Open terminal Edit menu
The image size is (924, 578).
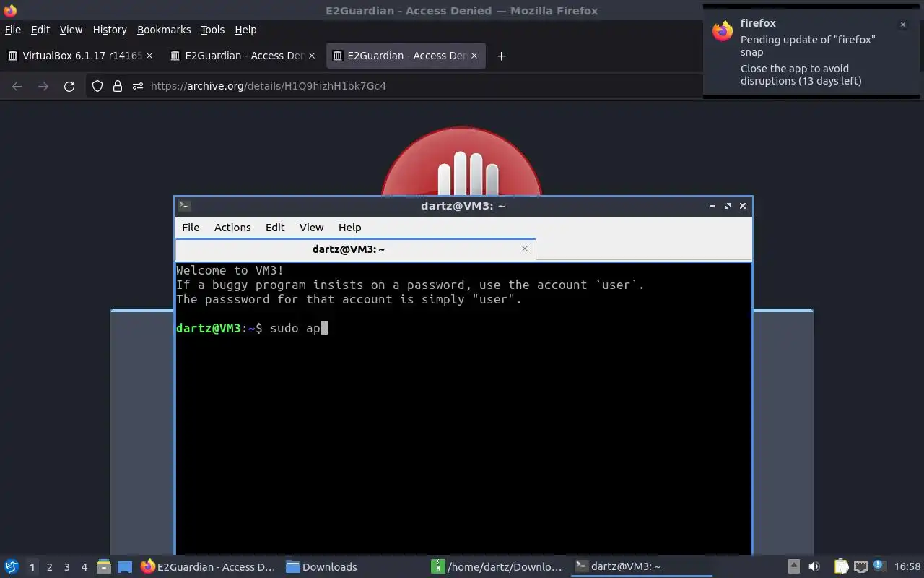(275, 227)
